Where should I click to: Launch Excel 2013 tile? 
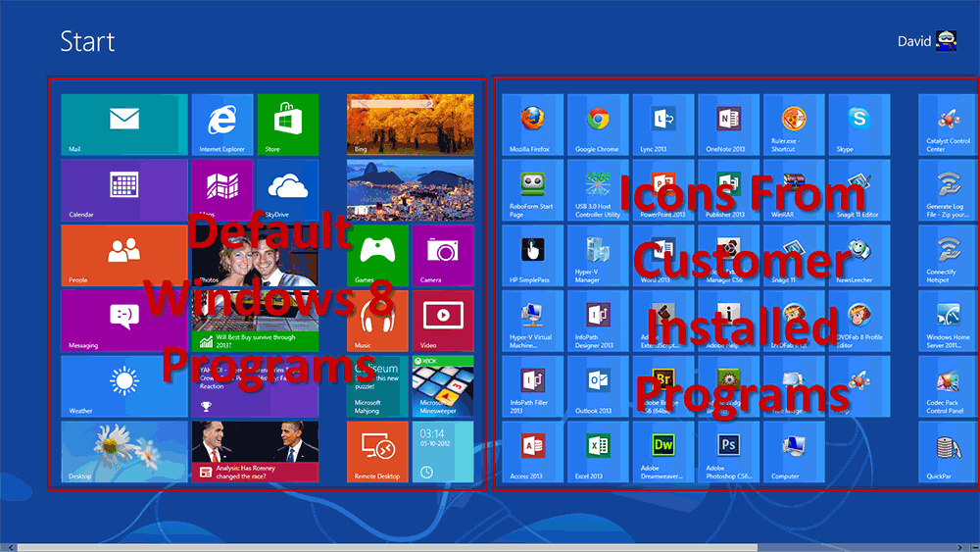598,451
